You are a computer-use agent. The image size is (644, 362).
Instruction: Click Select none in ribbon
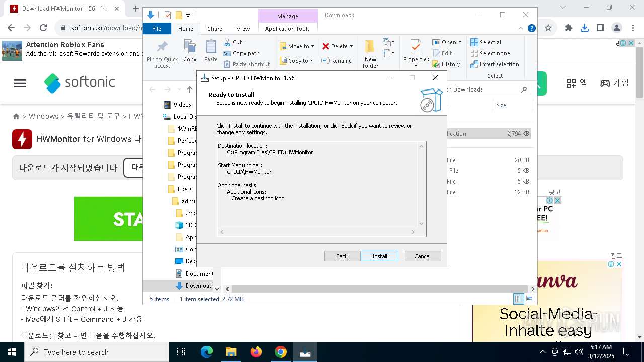click(x=490, y=53)
